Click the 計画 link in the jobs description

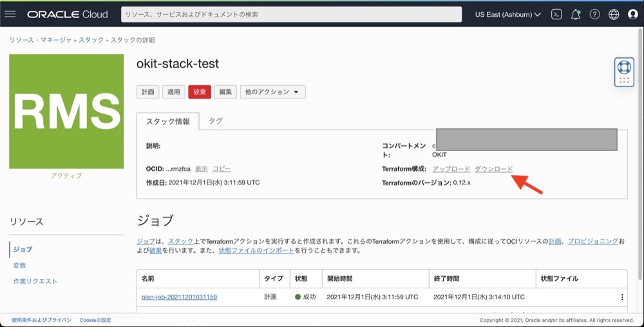[x=554, y=241]
